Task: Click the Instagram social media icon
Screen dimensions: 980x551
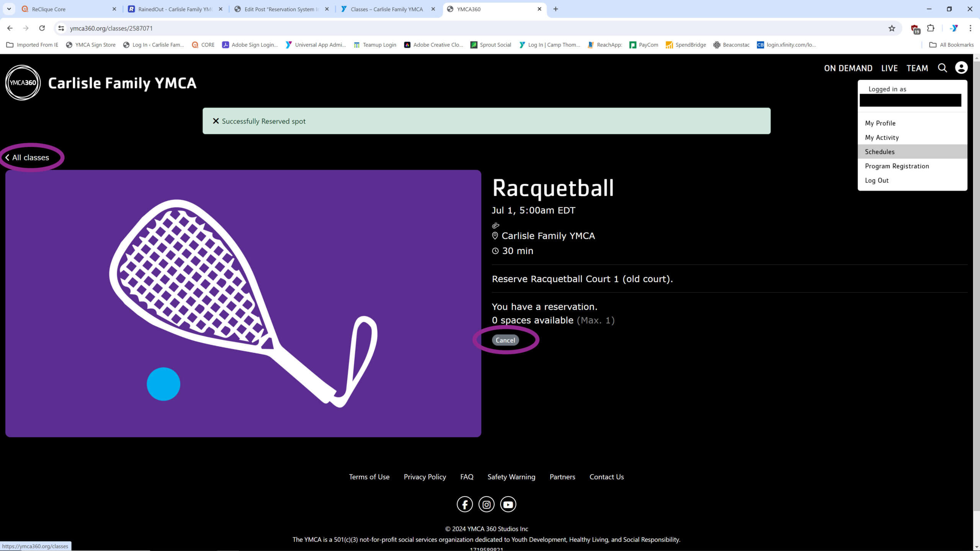Action: [x=487, y=505]
